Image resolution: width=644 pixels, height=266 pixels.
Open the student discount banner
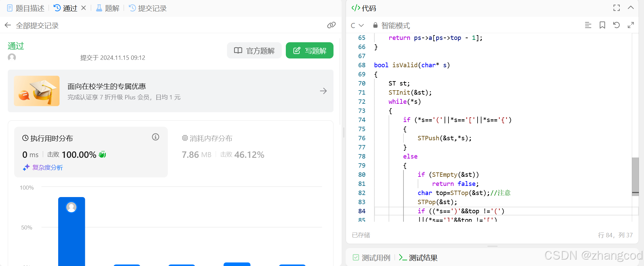(x=170, y=91)
